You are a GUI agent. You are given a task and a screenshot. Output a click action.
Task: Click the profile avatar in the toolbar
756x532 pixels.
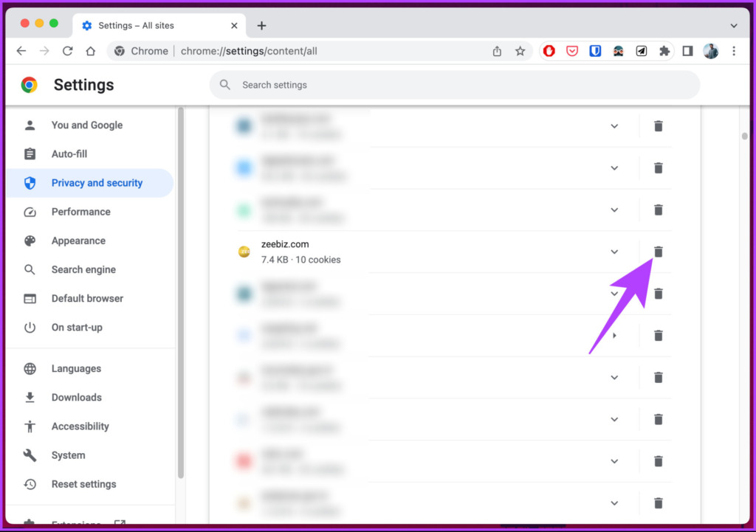point(710,51)
